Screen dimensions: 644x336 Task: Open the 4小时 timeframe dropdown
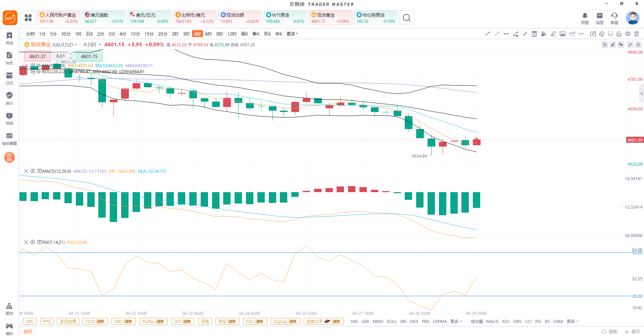[100, 45]
